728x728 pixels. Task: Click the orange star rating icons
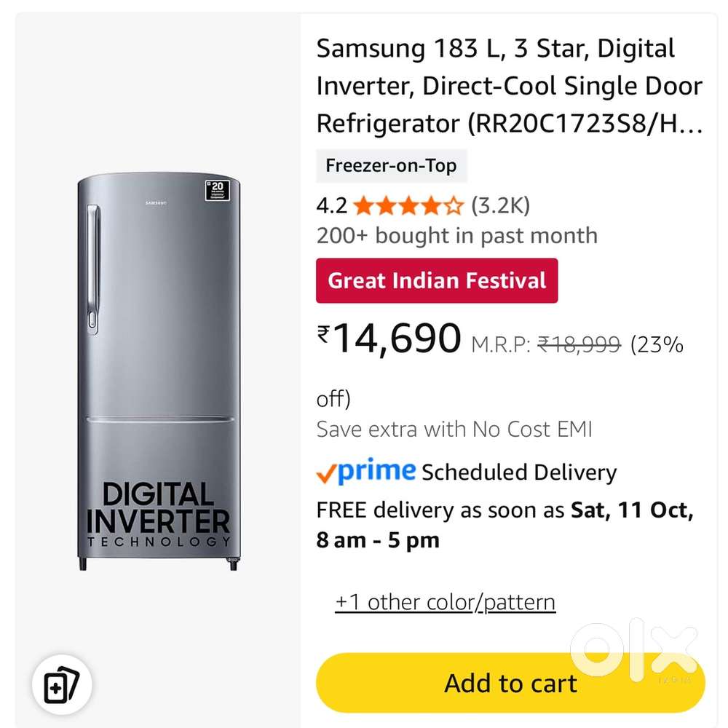(408, 206)
